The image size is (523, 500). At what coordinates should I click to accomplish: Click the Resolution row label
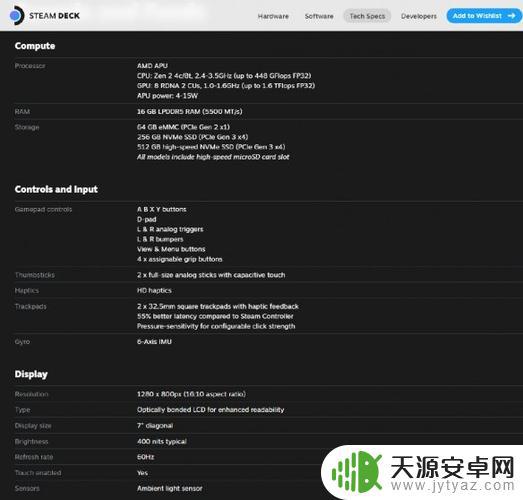coord(31,394)
